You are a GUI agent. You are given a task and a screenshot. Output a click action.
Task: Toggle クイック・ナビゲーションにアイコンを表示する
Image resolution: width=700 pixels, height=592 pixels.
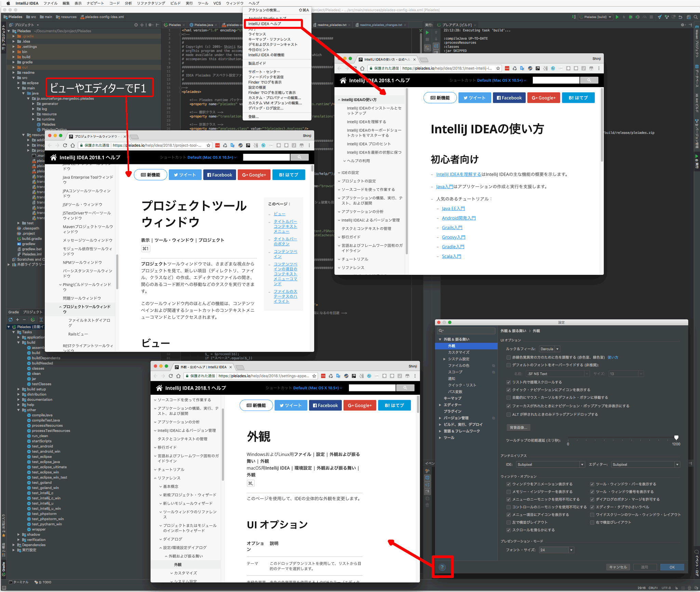pyautogui.click(x=509, y=390)
